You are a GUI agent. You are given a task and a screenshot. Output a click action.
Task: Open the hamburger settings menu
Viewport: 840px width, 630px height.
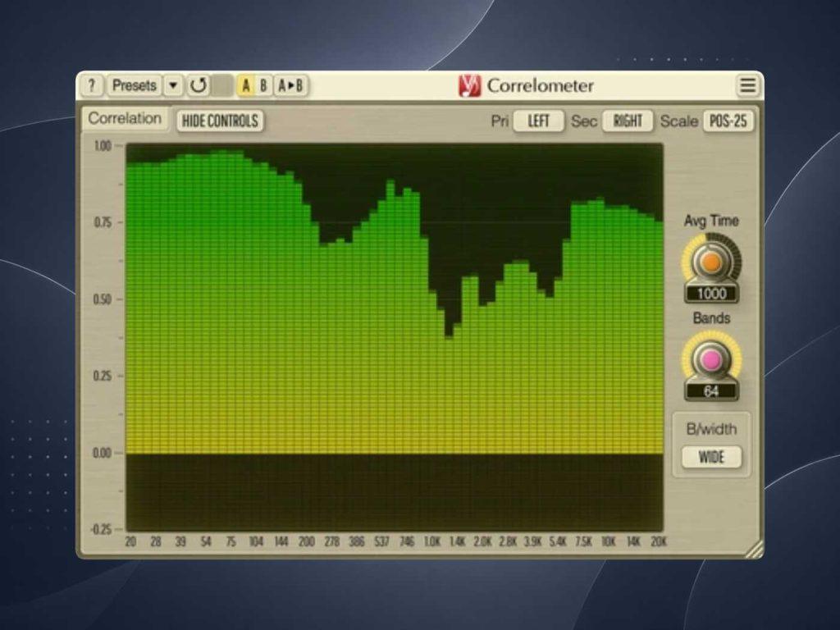pyautogui.click(x=748, y=85)
